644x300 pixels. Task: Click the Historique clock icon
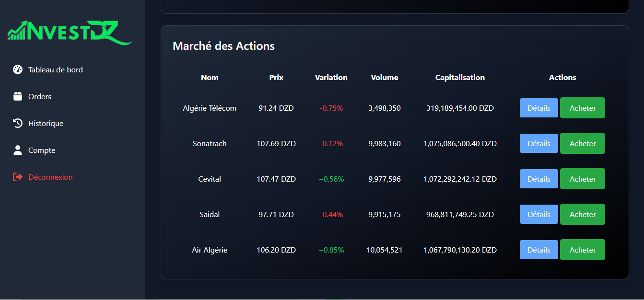18,123
